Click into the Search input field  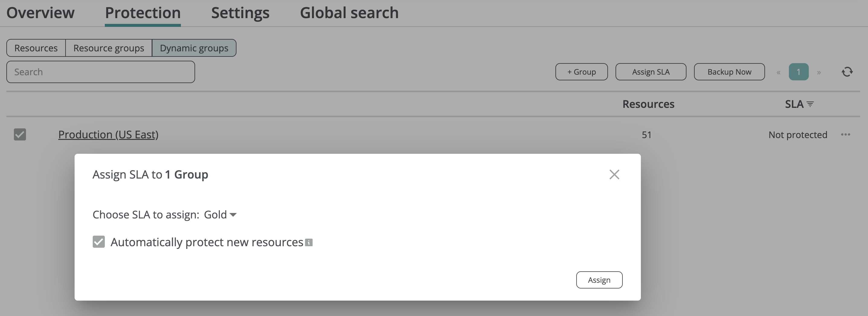pos(100,72)
